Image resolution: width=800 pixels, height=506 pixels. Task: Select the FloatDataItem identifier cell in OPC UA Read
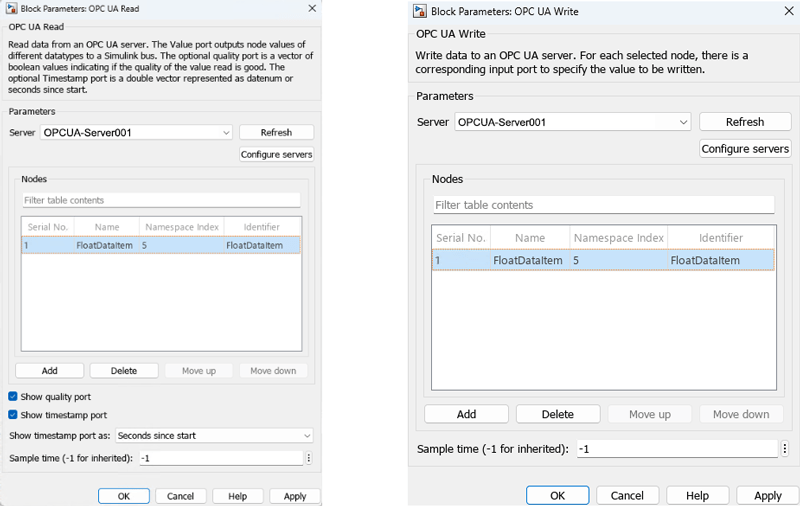point(262,245)
